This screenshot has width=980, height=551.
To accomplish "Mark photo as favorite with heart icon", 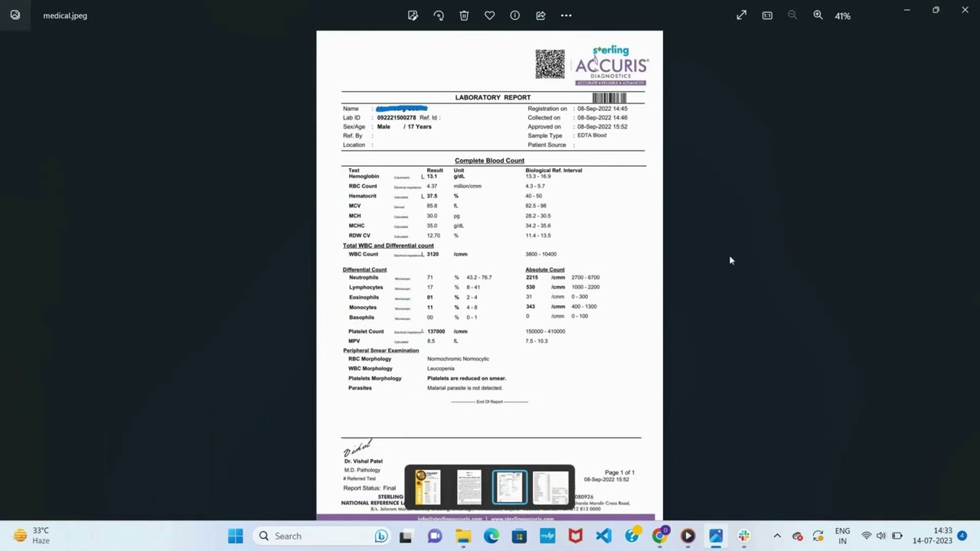I will coord(489,15).
